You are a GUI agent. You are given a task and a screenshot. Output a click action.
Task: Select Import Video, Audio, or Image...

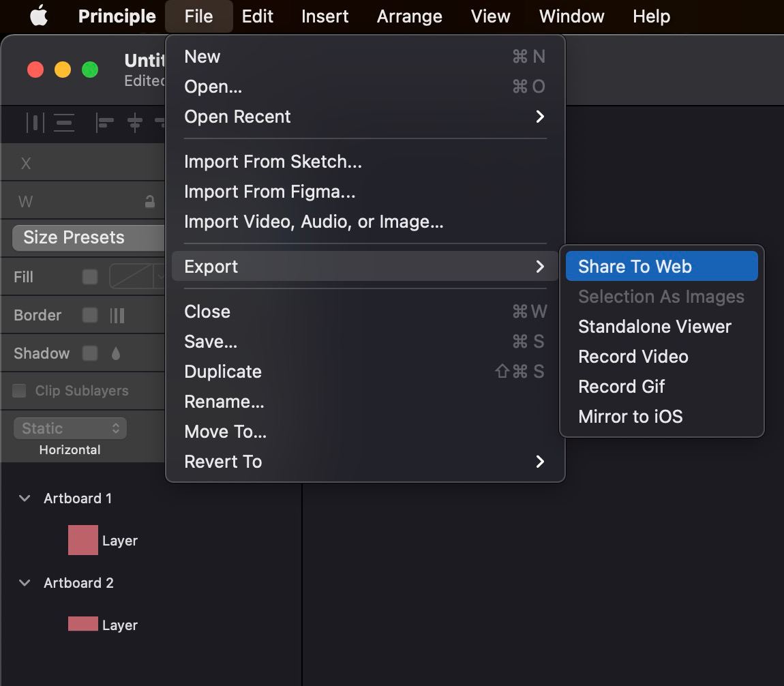tap(365, 222)
